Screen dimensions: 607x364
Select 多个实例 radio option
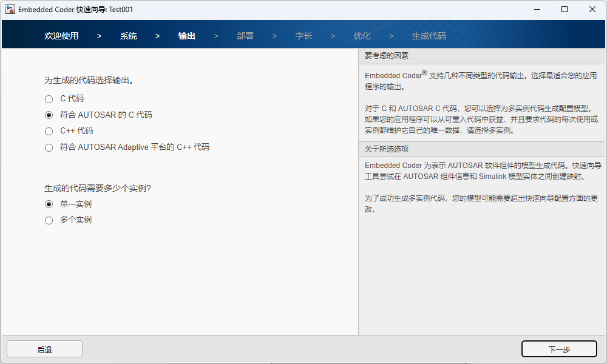(x=49, y=220)
